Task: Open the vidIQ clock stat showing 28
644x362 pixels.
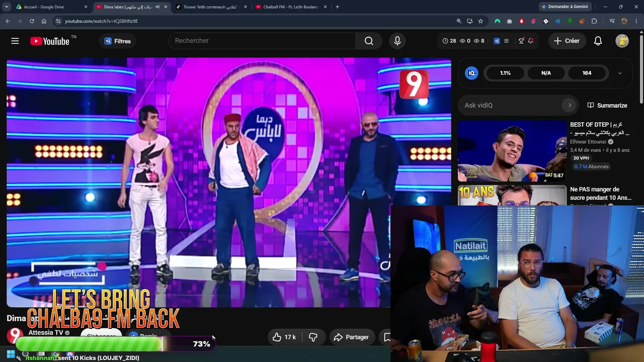Action: click(449, 41)
